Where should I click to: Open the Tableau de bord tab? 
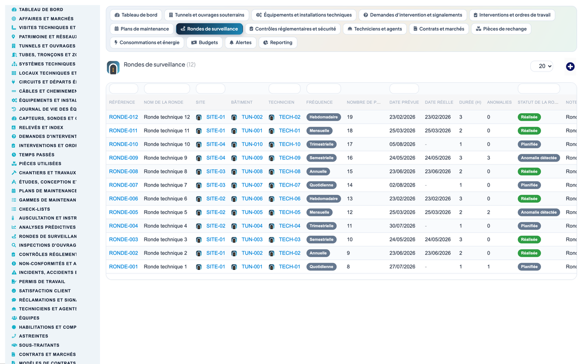[136, 15]
